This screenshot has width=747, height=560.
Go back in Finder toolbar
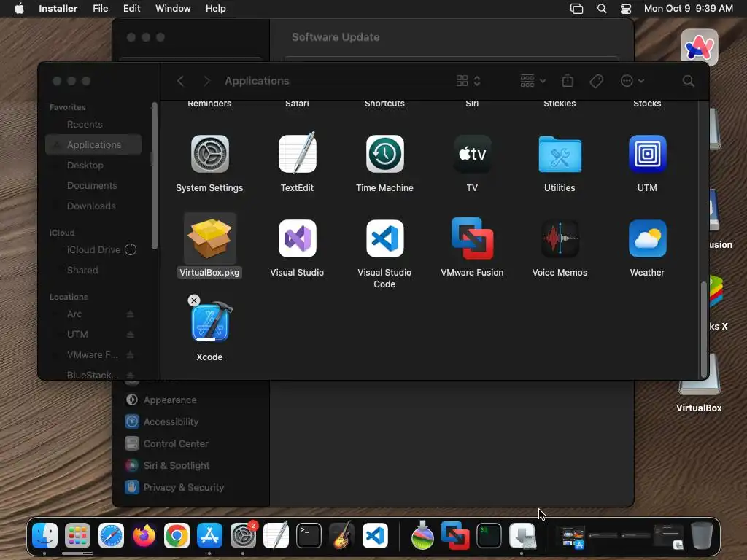coord(181,81)
